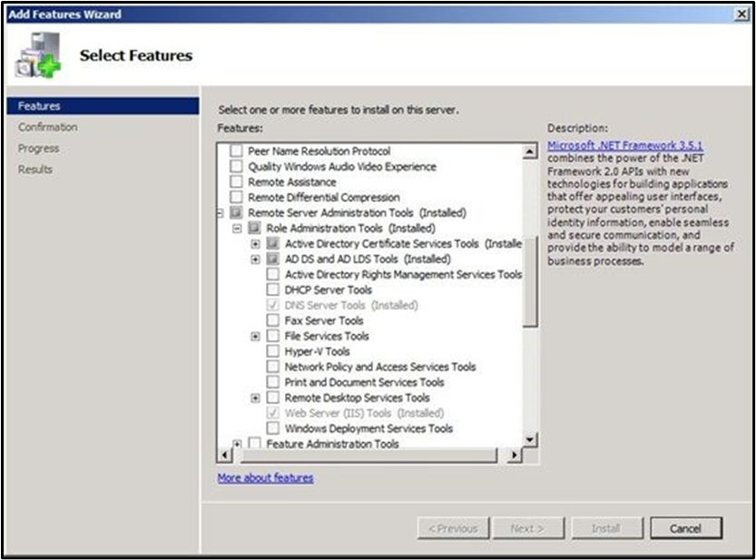This screenshot has height=560, width=756.
Task: Select the Fax Server Tools checkbox
Action: coord(273,320)
